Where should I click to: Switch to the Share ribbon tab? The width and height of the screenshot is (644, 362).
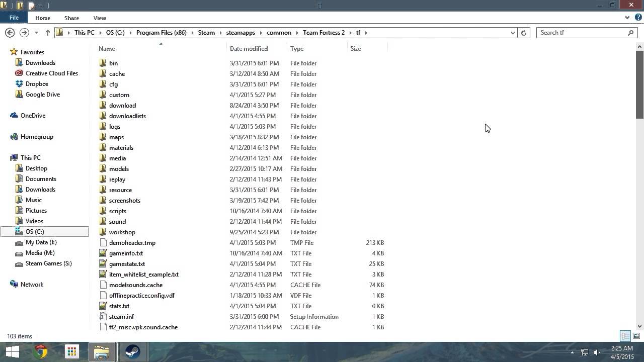click(x=71, y=18)
